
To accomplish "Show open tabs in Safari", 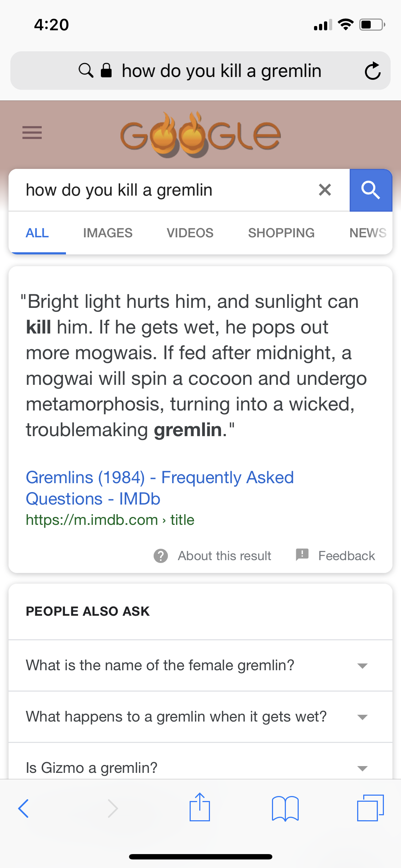I will 370,808.
